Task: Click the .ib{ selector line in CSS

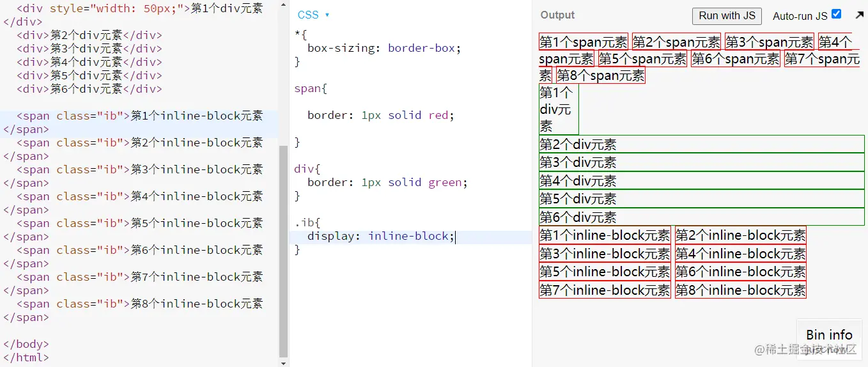Action: click(307, 223)
